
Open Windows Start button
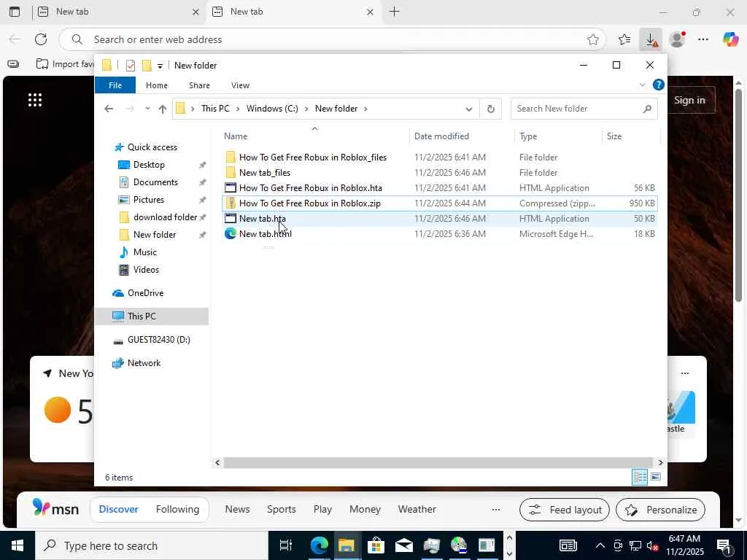tap(18, 545)
